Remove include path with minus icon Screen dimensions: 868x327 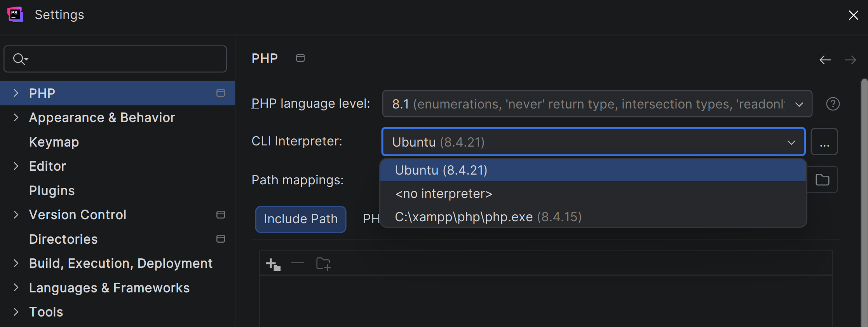pos(298,263)
